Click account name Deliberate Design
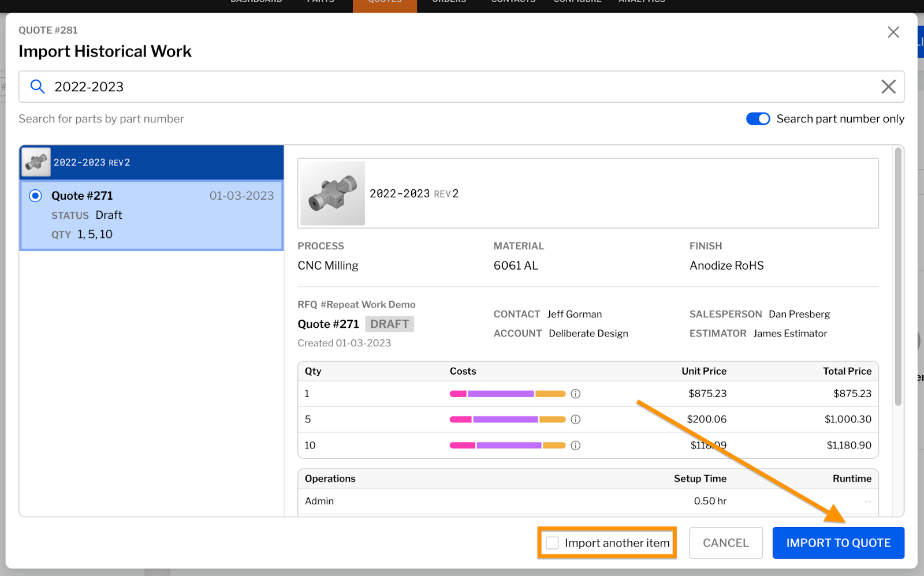This screenshot has height=576, width=924. coord(588,334)
